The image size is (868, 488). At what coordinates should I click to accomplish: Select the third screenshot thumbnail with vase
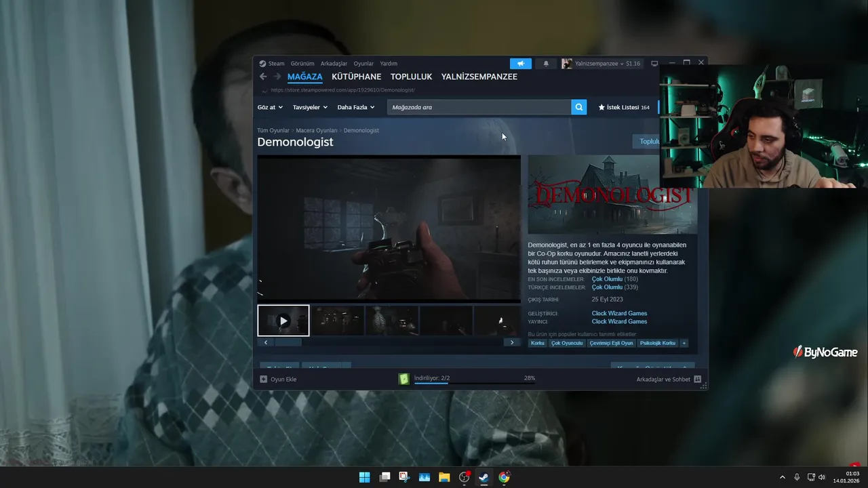pyautogui.click(x=392, y=321)
